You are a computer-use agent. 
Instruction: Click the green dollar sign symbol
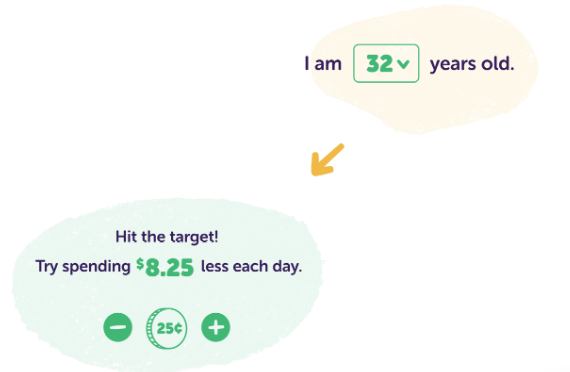(140, 264)
